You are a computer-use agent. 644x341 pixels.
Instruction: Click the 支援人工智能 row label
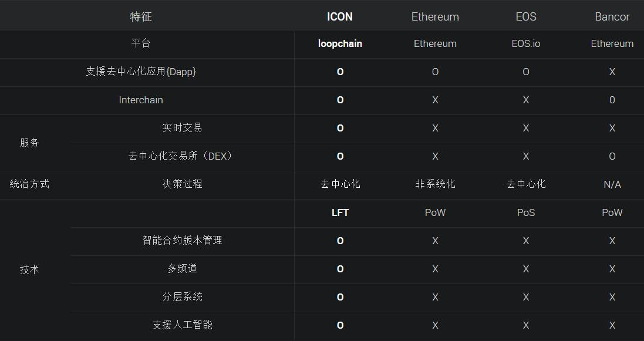[182, 325]
